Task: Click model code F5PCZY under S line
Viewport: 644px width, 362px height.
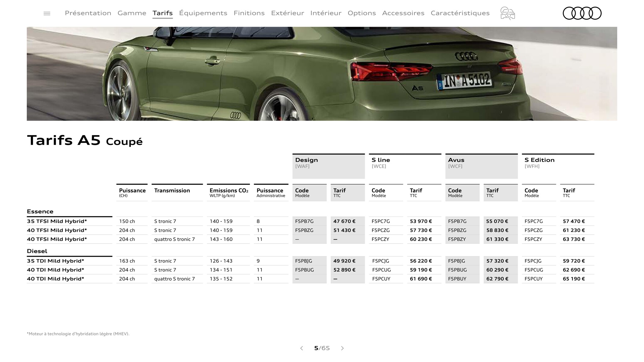Action: (x=380, y=239)
